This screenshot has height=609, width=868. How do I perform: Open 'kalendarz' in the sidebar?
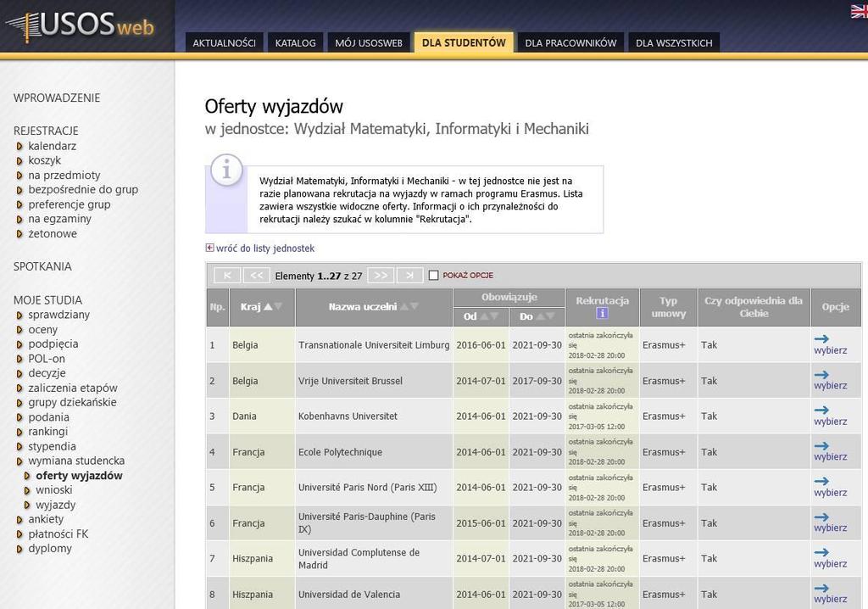pos(52,146)
